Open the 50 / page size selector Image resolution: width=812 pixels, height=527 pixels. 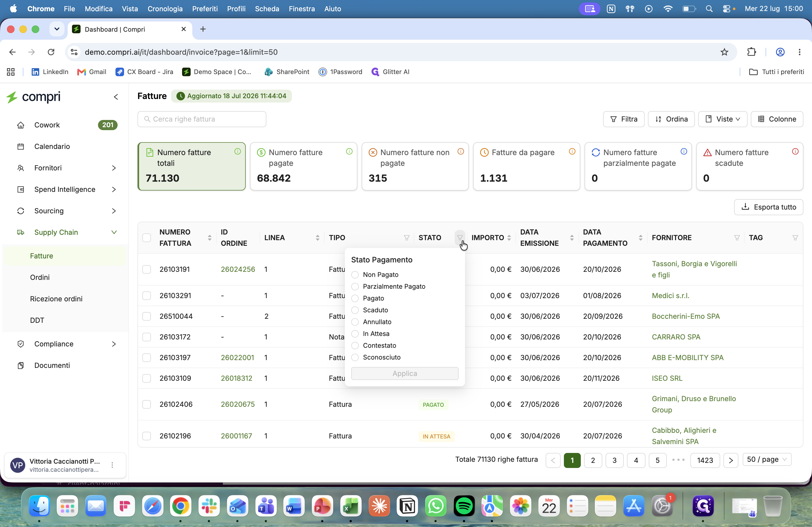pyautogui.click(x=767, y=459)
